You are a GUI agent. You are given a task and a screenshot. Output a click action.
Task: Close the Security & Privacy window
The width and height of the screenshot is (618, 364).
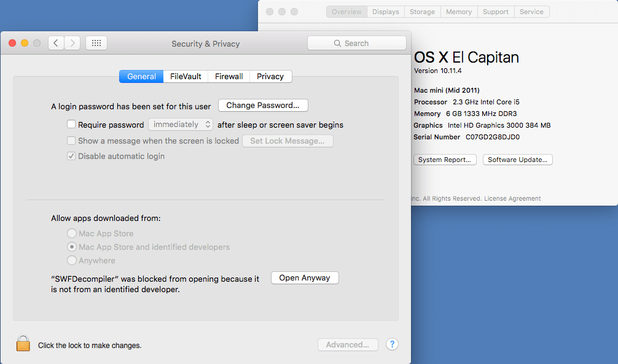click(x=12, y=43)
